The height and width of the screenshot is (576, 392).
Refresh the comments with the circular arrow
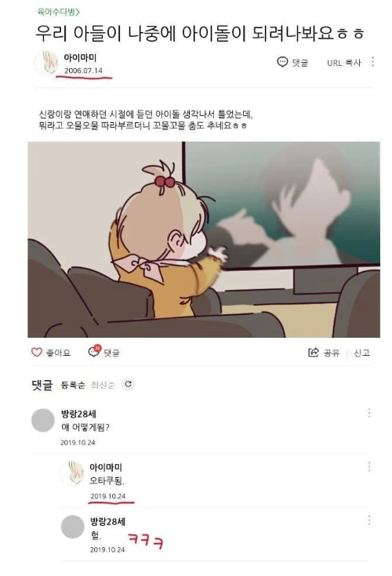129,384
